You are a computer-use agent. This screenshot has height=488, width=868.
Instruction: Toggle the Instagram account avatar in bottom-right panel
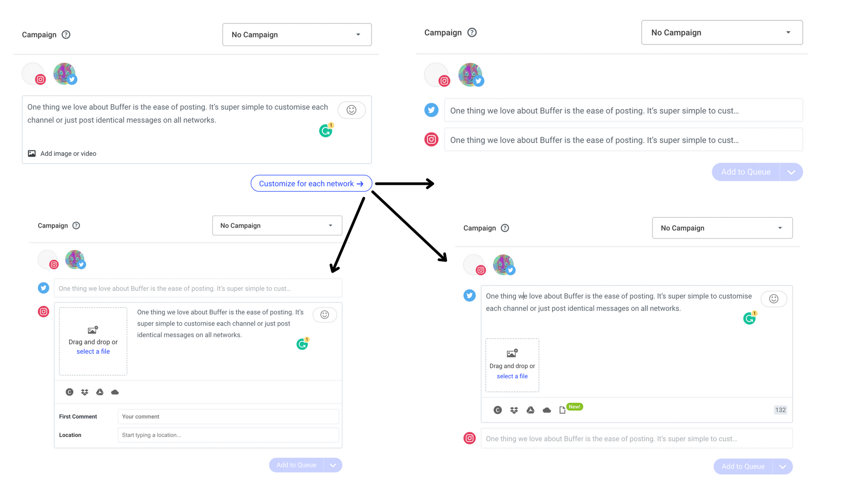tap(474, 265)
